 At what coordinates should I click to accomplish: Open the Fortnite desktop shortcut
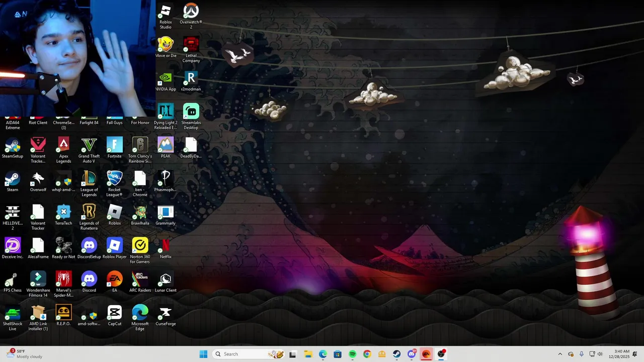tap(115, 148)
